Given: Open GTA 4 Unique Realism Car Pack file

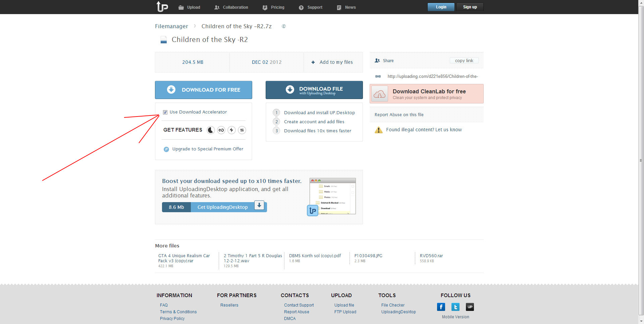Looking at the screenshot, I should pos(184,258).
